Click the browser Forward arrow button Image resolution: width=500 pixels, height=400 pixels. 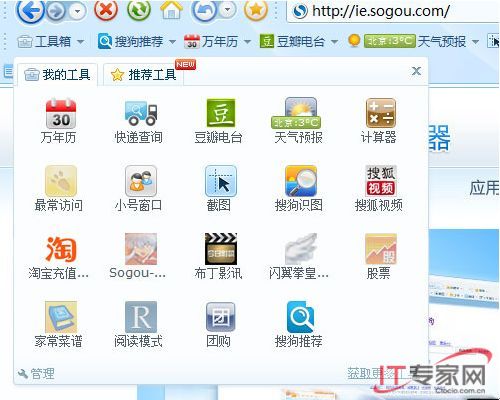tap(56, 11)
